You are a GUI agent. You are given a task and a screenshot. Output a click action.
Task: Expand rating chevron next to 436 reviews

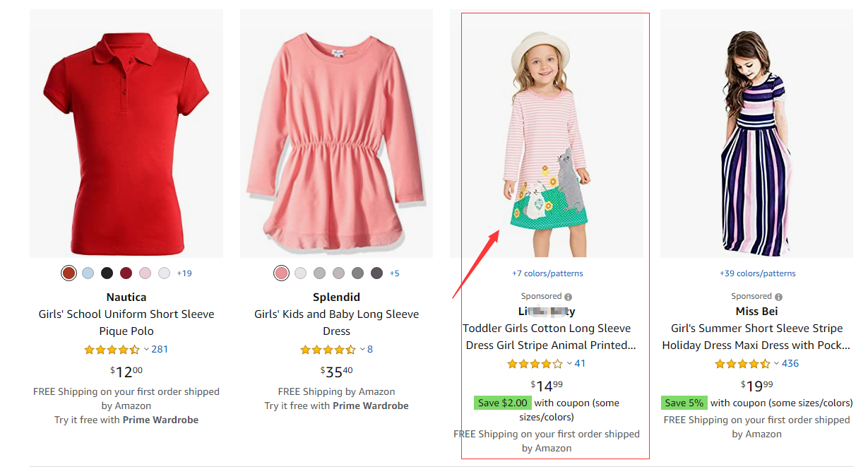point(777,364)
